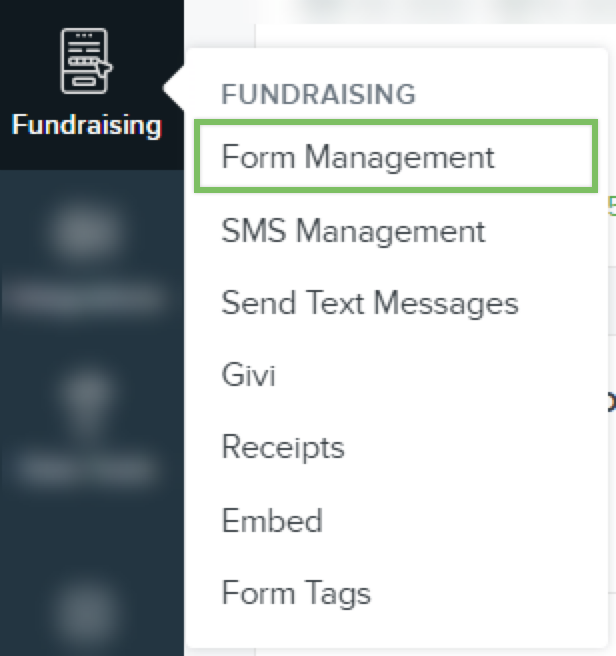
Task: Choose Send Text Messages menu entry
Action: tap(370, 303)
